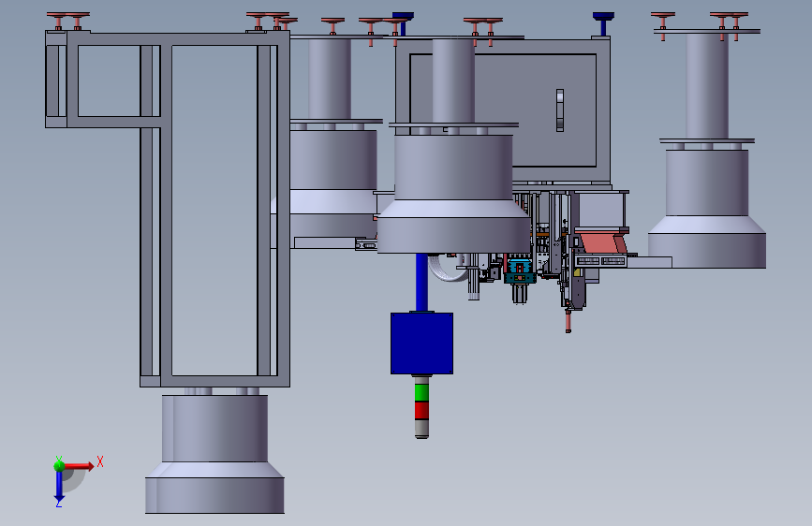This screenshot has height=526, width=812.
Task: Select the blue vertical pole above the blue box
Action: click(421, 282)
